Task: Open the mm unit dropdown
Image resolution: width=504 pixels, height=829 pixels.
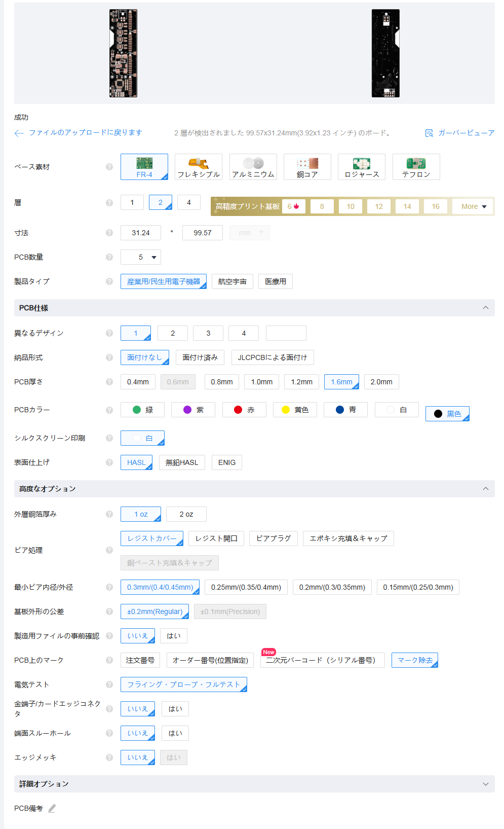Action: 250,233
